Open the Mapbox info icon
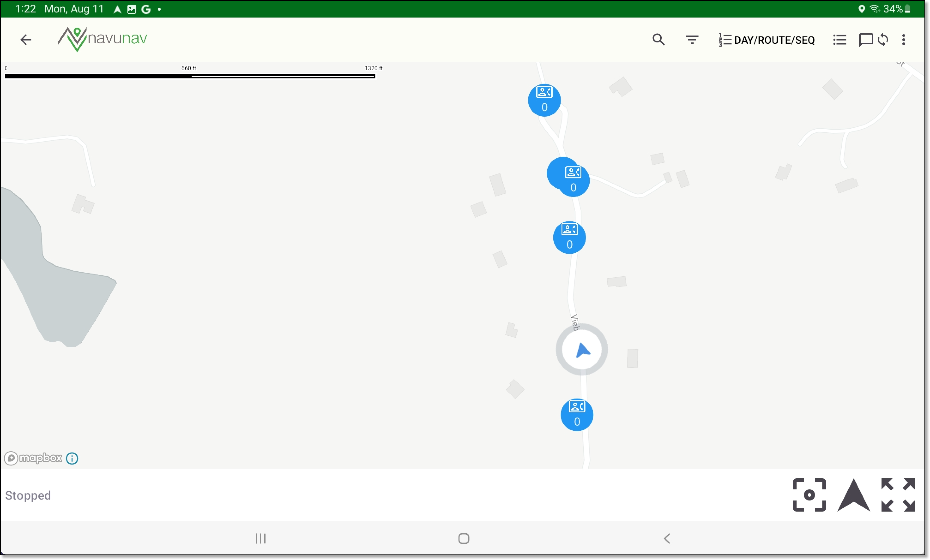The height and width of the screenshot is (560, 930). click(x=72, y=458)
